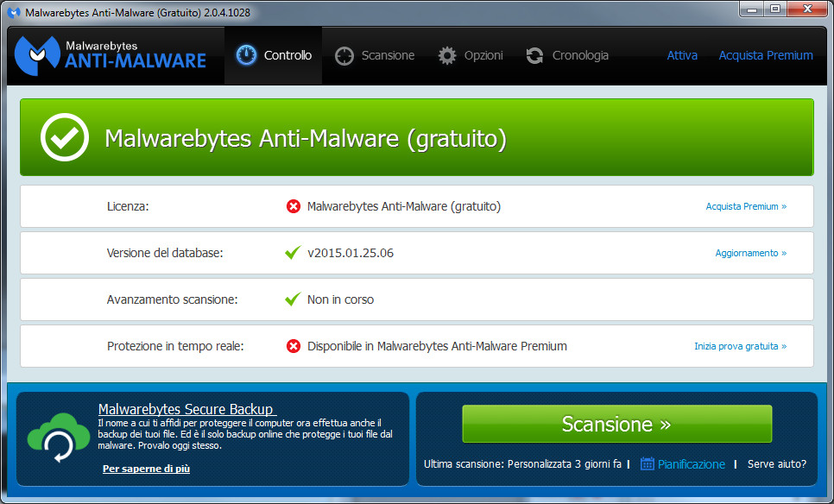Screen dimensions: 834x504
Task: Click Acquista Premium in the top bar
Action: pyautogui.click(x=766, y=55)
